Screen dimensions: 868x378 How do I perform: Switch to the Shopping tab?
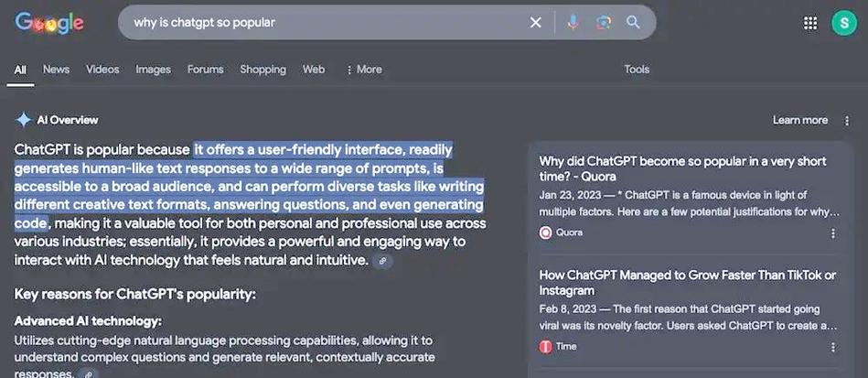click(263, 70)
